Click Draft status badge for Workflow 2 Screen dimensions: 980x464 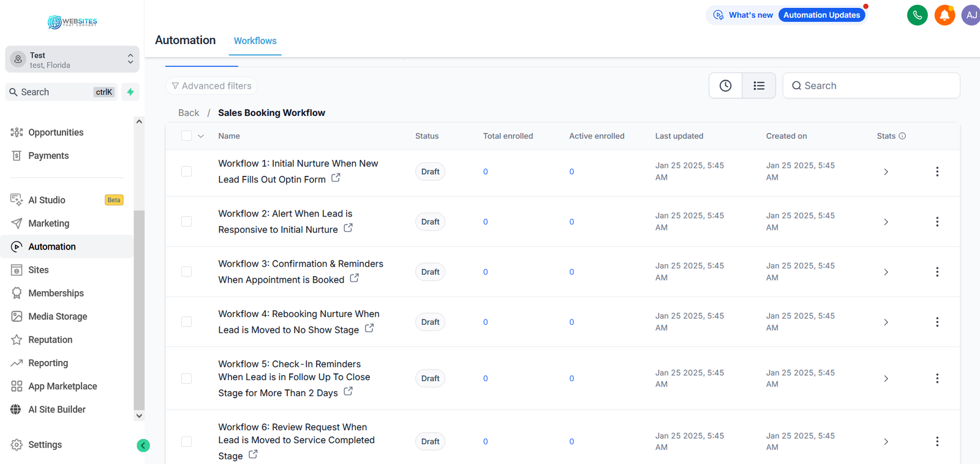430,222
